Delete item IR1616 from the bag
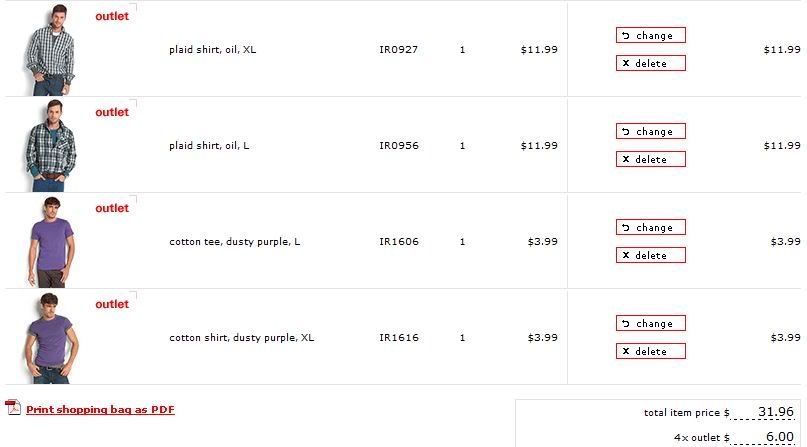 651,351
